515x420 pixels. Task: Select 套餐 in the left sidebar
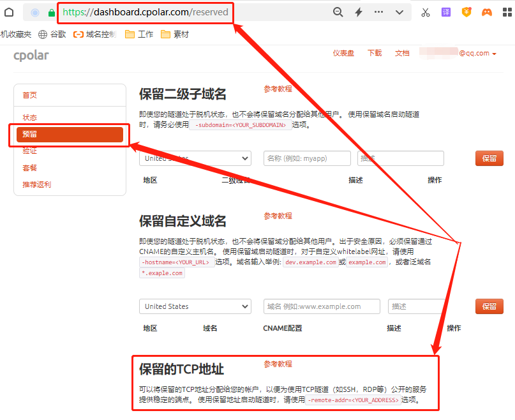coord(29,168)
